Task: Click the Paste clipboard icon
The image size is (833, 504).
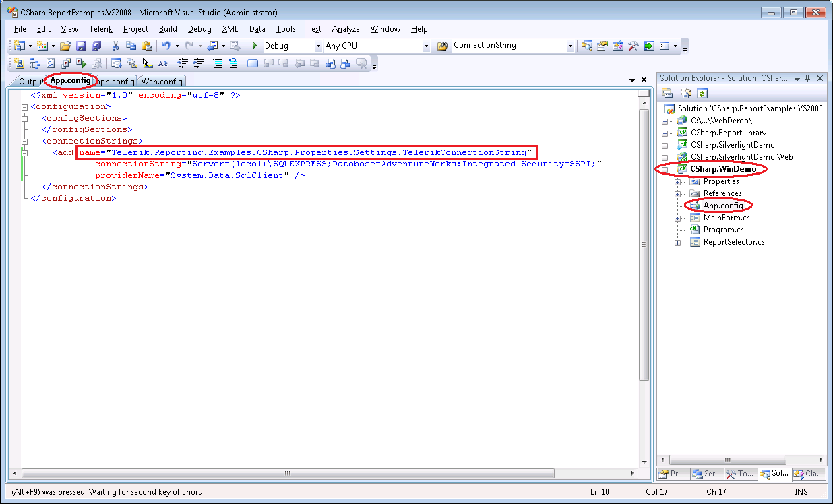Action: (146, 46)
